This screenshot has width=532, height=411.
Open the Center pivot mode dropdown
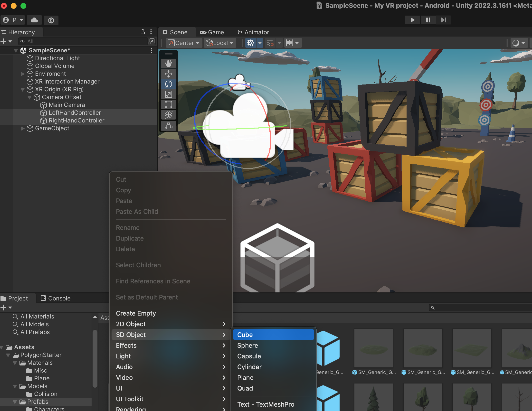184,43
